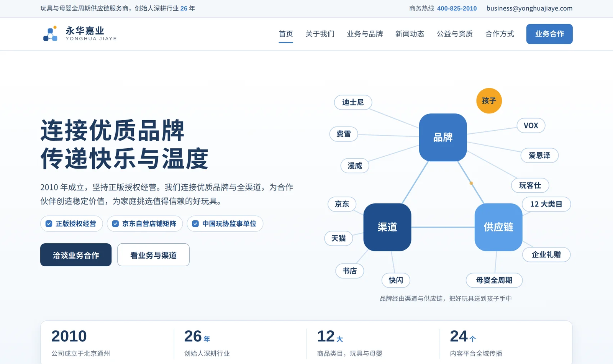Go to the 合作方式 navigation item
This screenshot has width=613, height=364.
[x=500, y=34]
